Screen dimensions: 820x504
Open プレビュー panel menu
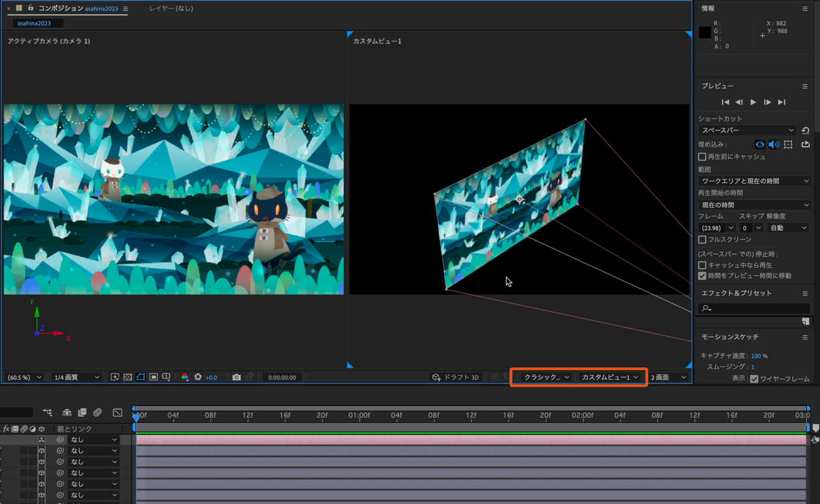click(805, 86)
